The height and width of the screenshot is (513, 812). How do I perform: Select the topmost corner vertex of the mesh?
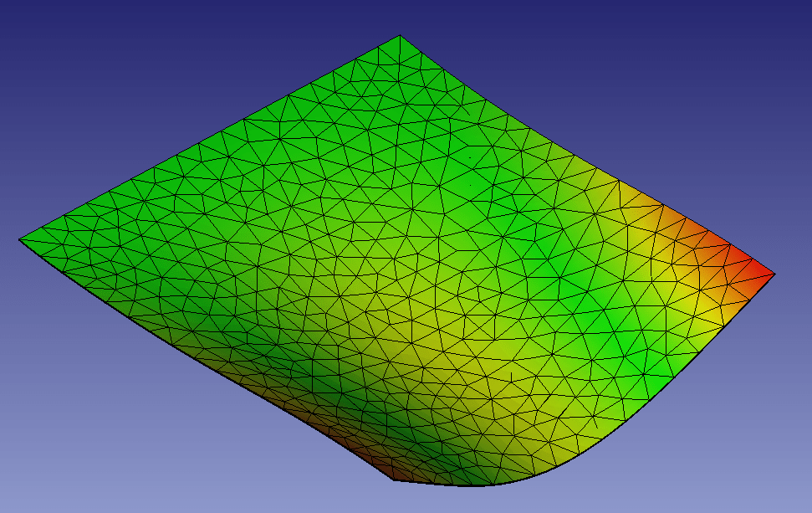tap(400, 37)
